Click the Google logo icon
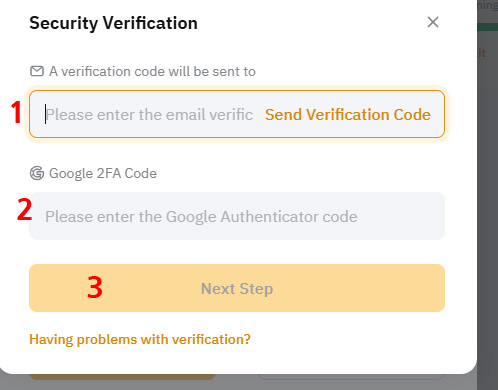The width and height of the screenshot is (498, 390). [37, 173]
